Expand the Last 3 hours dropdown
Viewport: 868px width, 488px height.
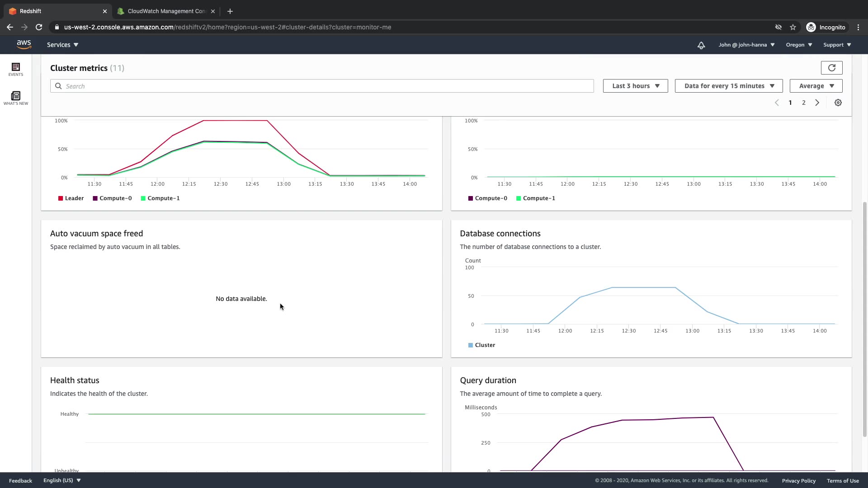click(x=635, y=86)
